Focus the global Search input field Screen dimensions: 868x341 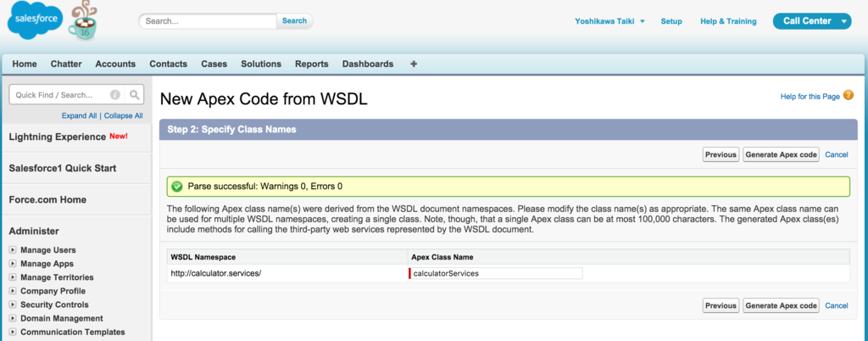tap(208, 21)
